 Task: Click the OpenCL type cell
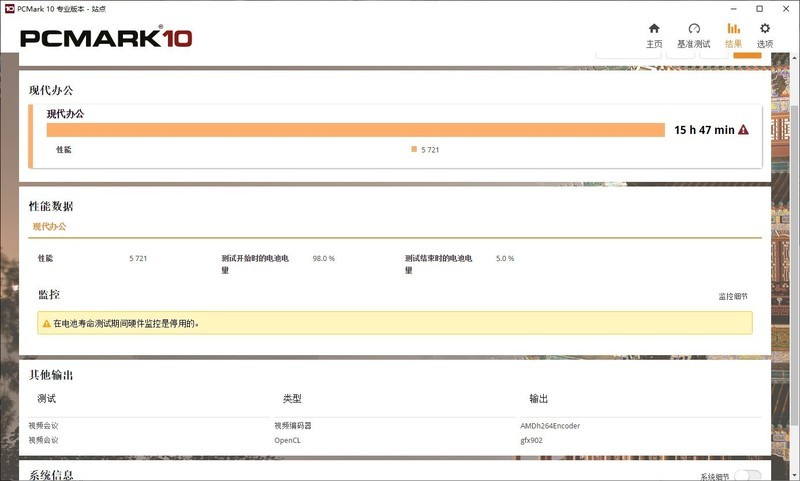pos(287,440)
